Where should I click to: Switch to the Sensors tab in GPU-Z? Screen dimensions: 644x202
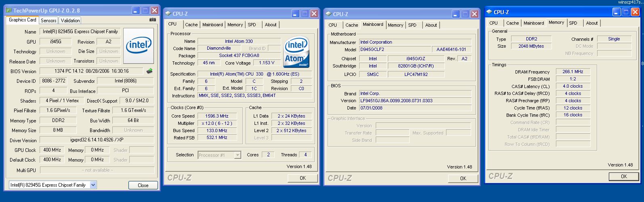48,20
